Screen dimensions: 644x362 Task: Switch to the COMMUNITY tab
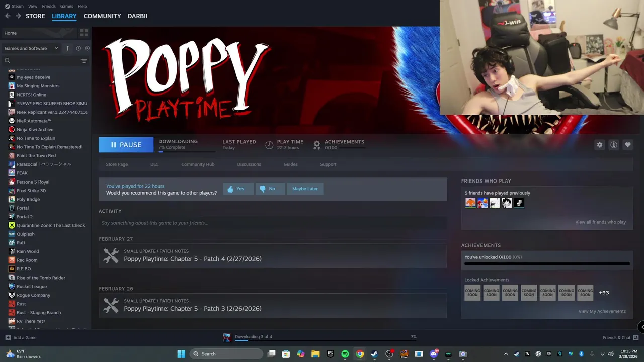(x=102, y=16)
